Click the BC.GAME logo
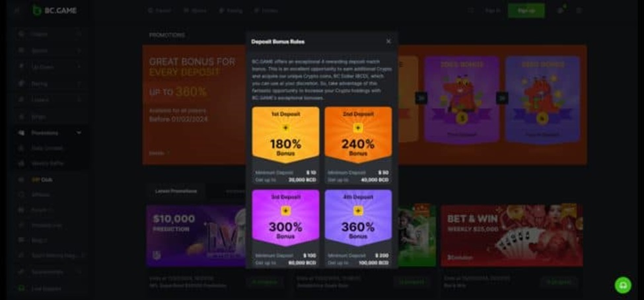644x300 pixels. tap(55, 11)
